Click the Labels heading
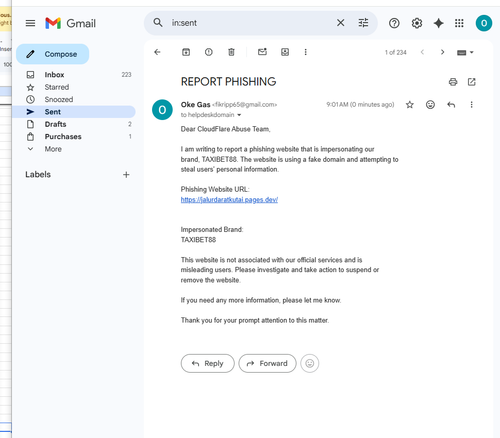Image resolution: width=500 pixels, height=438 pixels. tap(38, 174)
